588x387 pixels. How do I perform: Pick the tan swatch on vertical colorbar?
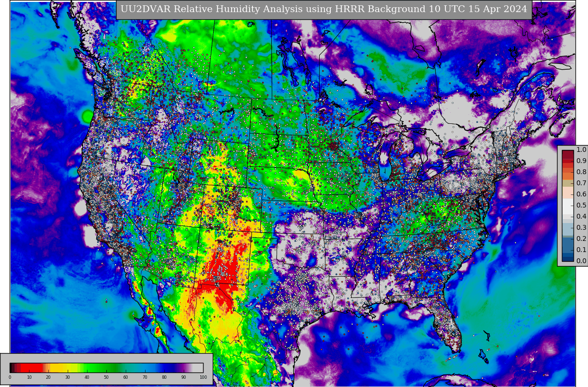pyautogui.click(x=568, y=183)
